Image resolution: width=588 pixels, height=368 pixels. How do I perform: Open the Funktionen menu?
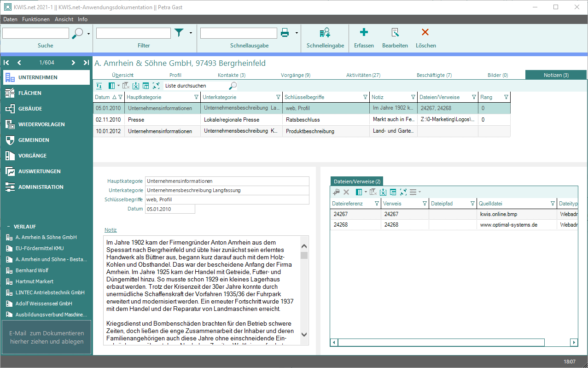pyautogui.click(x=36, y=19)
